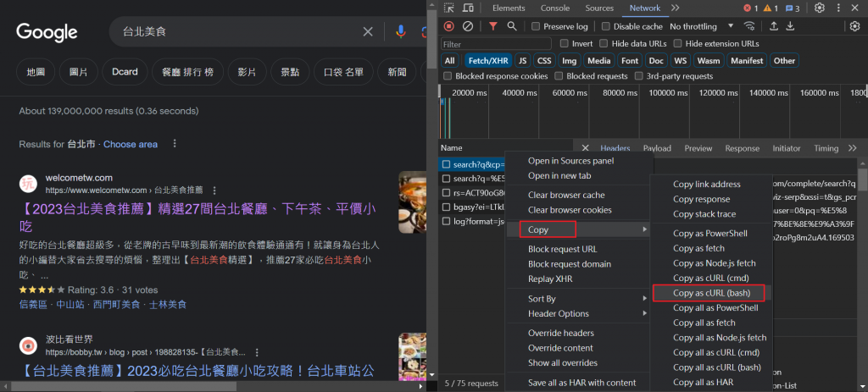The width and height of the screenshot is (868, 392).
Task: Show All request types
Action: tap(449, 61)
